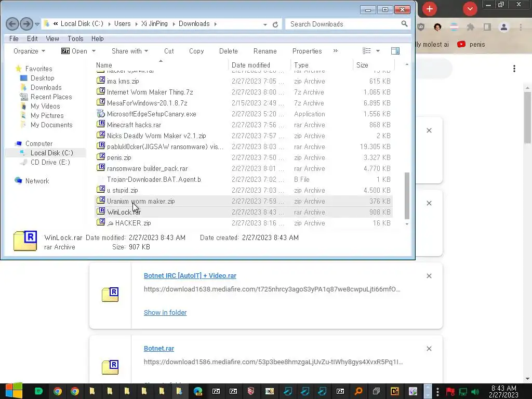Open the Chrome profile avatar
The width and height of the screenshot is (532, 399).
tap(504, 27)
